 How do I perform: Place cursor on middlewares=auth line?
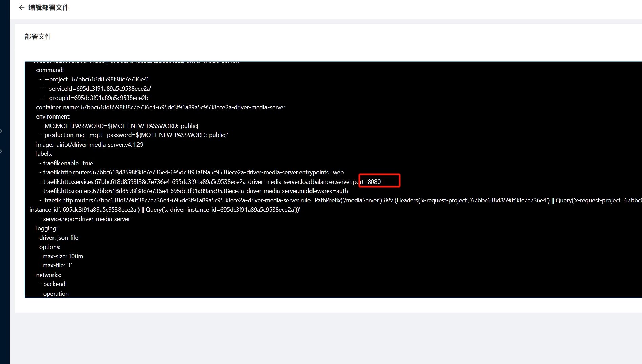pos(195,191)
